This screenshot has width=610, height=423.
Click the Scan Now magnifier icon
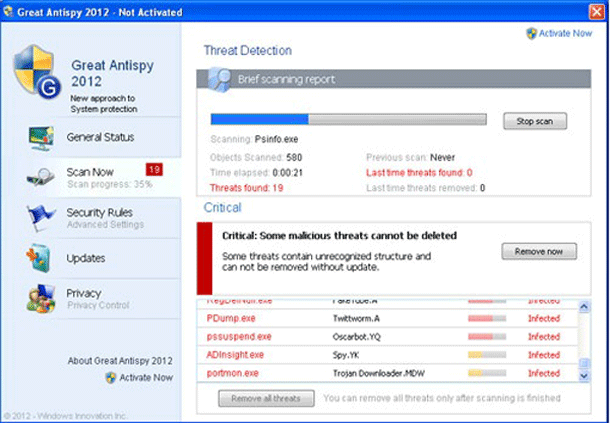coord(39,177)
